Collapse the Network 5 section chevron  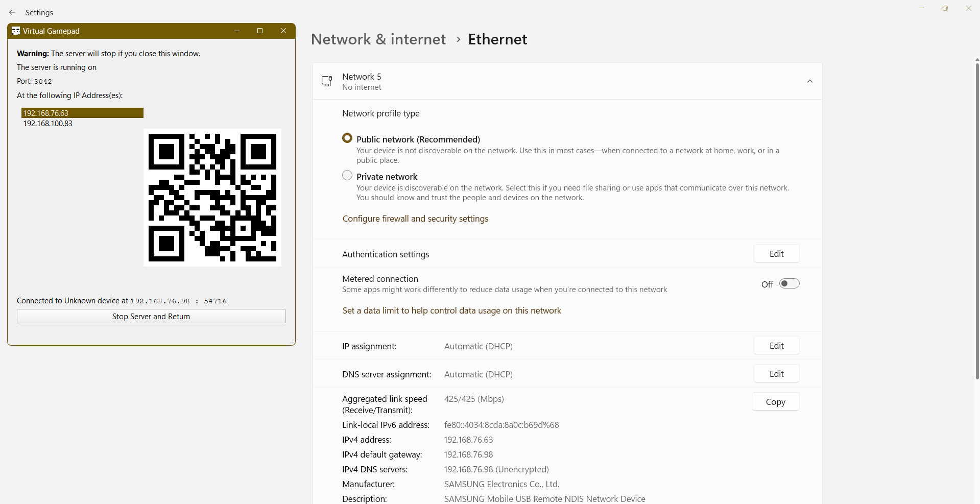[809, 81]
